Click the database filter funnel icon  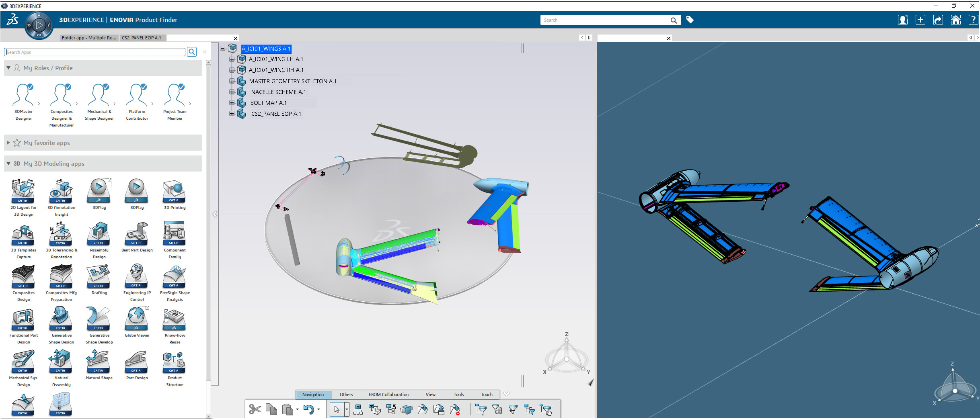497,409
